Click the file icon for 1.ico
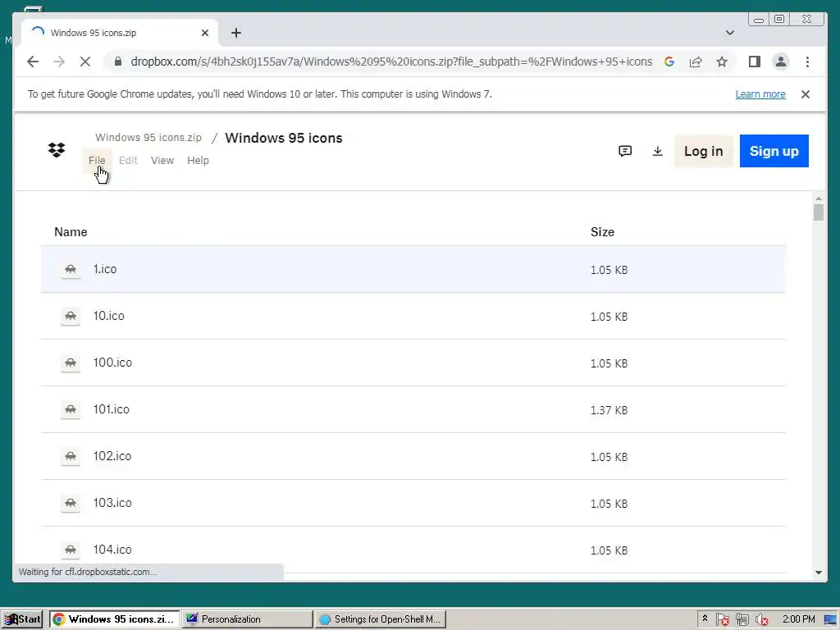 (x=71, y=269)
